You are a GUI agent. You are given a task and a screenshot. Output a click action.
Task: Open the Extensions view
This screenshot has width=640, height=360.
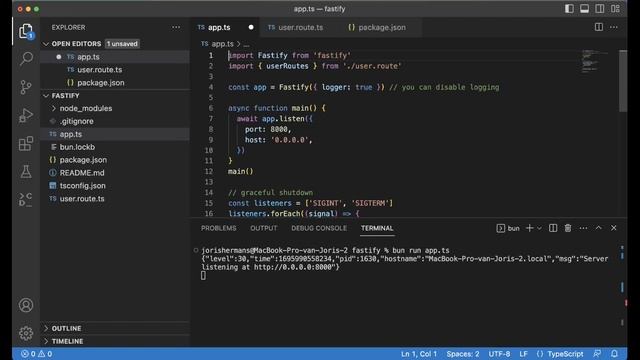(26, 143)
